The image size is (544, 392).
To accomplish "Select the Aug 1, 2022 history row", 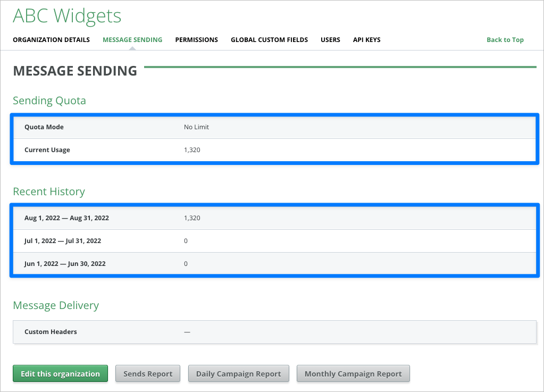I will pyautogui.click(x=66, y=218).
